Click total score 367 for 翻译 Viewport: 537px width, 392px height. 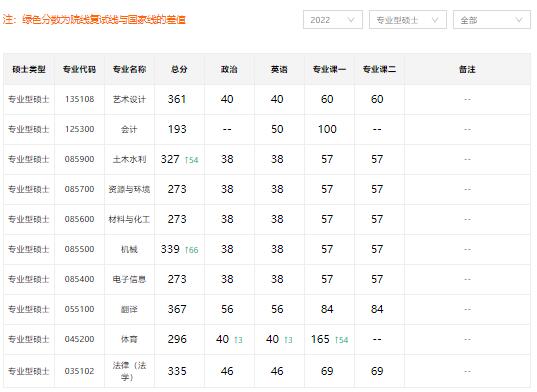[177, 309]
